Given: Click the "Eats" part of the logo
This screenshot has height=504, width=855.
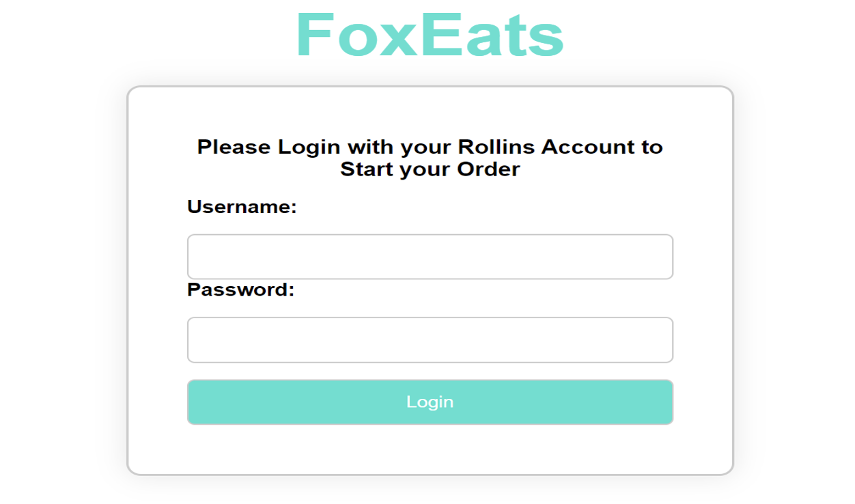Looking at the screenshot, I should [x=492, y=36].
